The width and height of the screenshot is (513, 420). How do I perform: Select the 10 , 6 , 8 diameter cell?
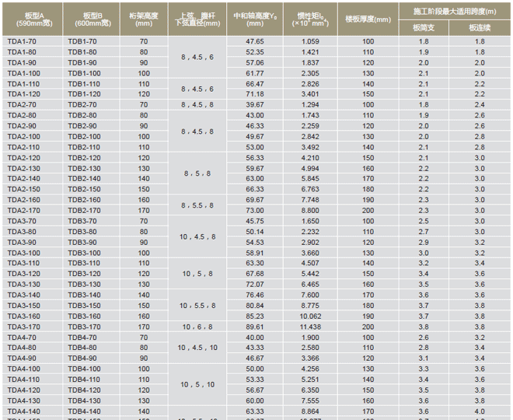point(197,327)
